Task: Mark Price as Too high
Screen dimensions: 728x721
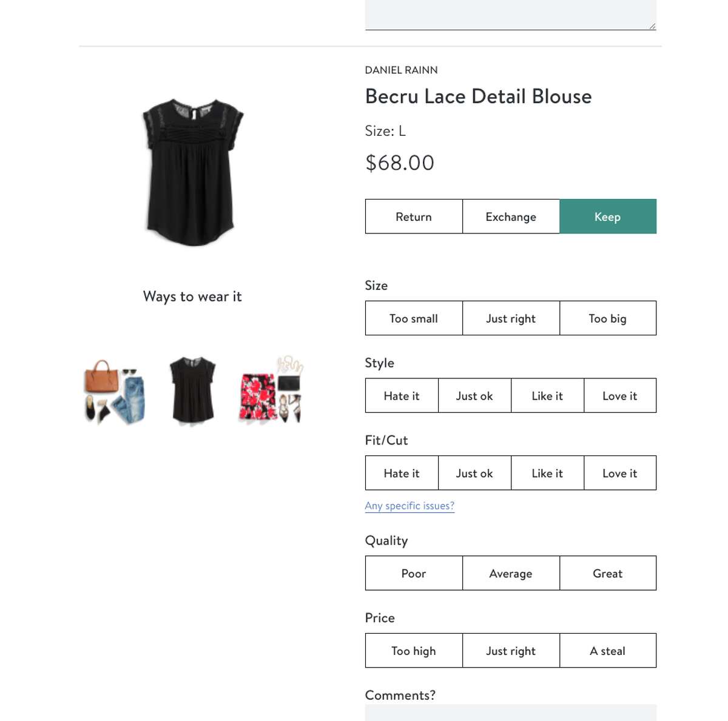Action: tap(414, 651)
